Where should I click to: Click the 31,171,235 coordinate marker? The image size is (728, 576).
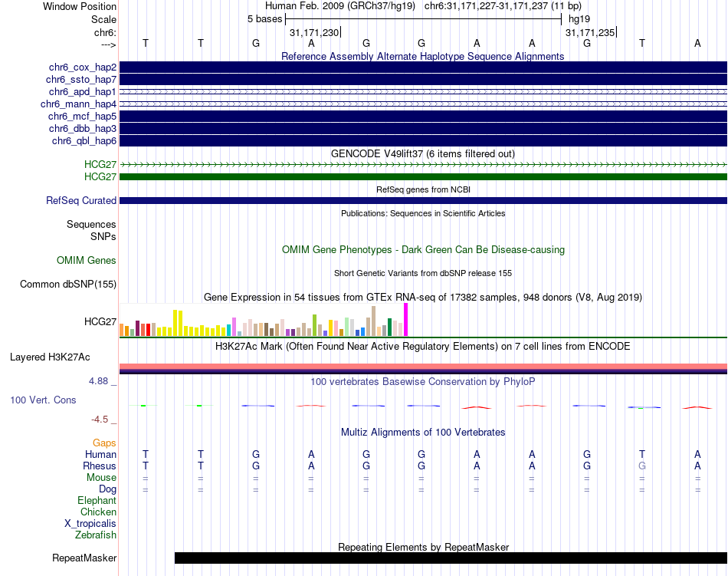[x=591, y=32]
